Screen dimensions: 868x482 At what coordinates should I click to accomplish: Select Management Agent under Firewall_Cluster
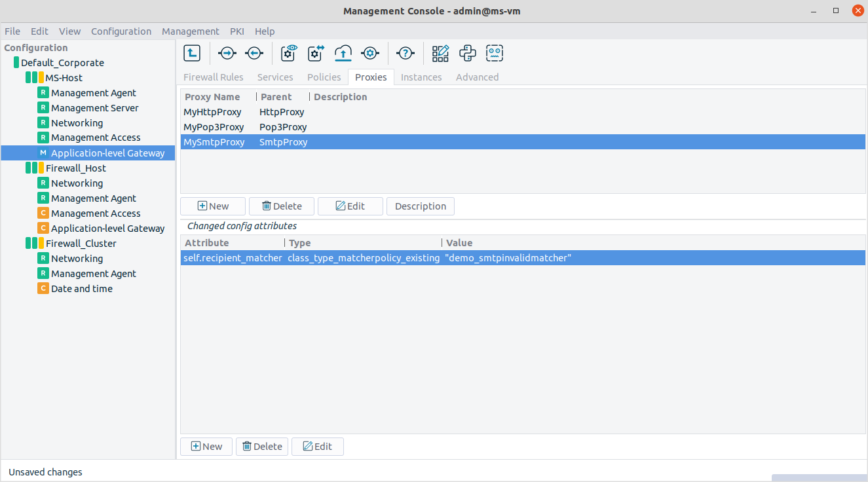94,274
